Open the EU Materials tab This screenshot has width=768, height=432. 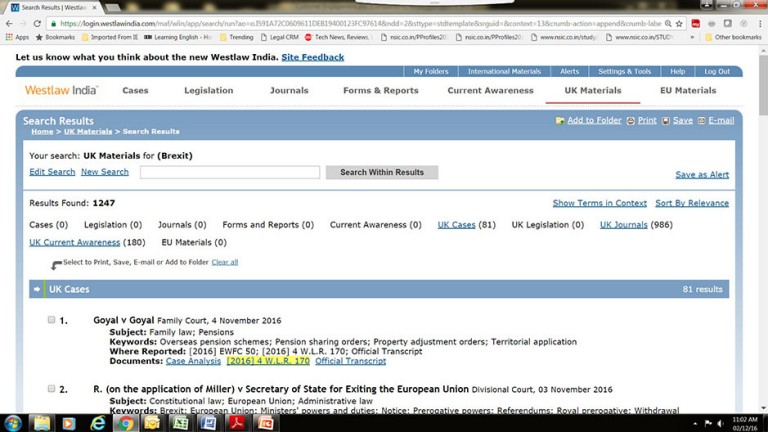(688, 91)
